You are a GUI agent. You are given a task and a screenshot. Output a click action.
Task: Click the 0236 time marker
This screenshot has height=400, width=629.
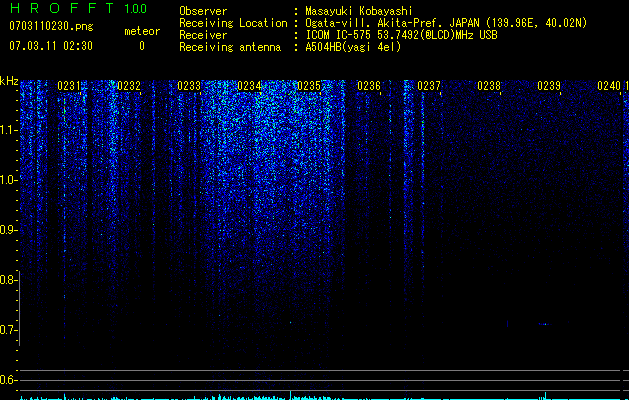click(369, 86)
